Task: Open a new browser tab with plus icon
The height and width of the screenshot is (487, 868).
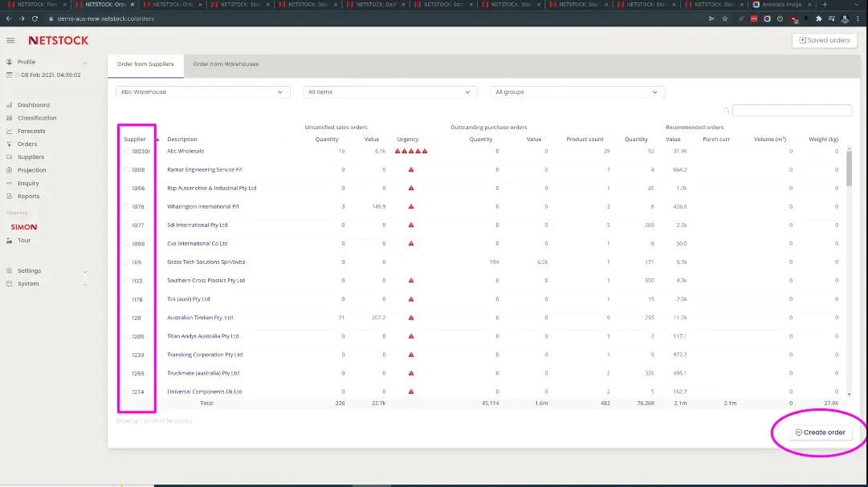Action: (825, 5)
